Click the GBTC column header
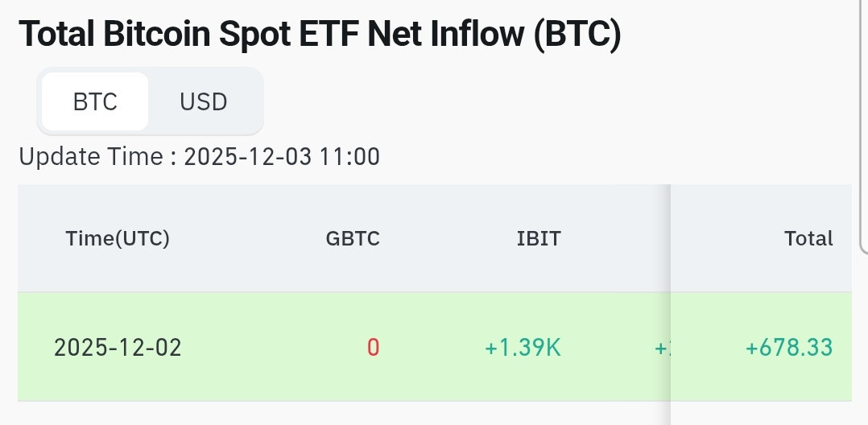This screenshot has width=868, height=425. pyautogui.click(x=353, y=238)
